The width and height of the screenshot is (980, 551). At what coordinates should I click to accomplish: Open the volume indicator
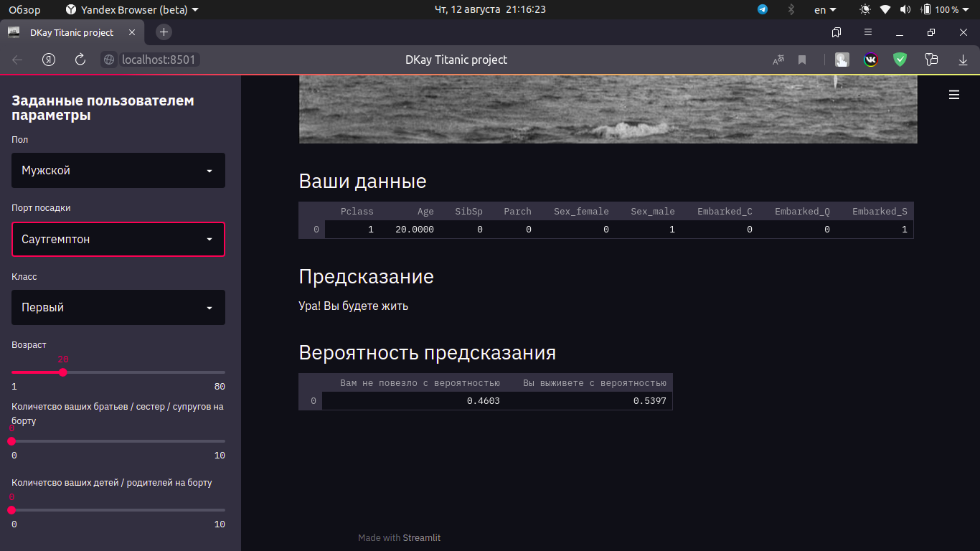[x=905, y=9]
